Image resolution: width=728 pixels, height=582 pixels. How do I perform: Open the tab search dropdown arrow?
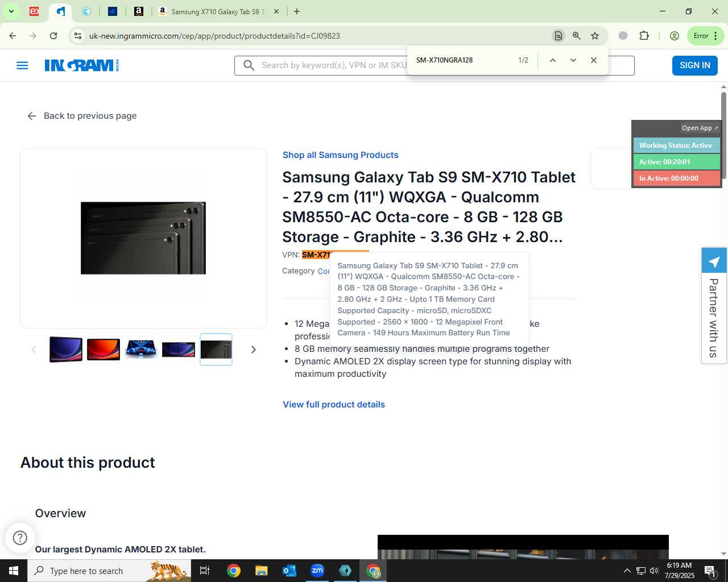(x=11, y=11)
